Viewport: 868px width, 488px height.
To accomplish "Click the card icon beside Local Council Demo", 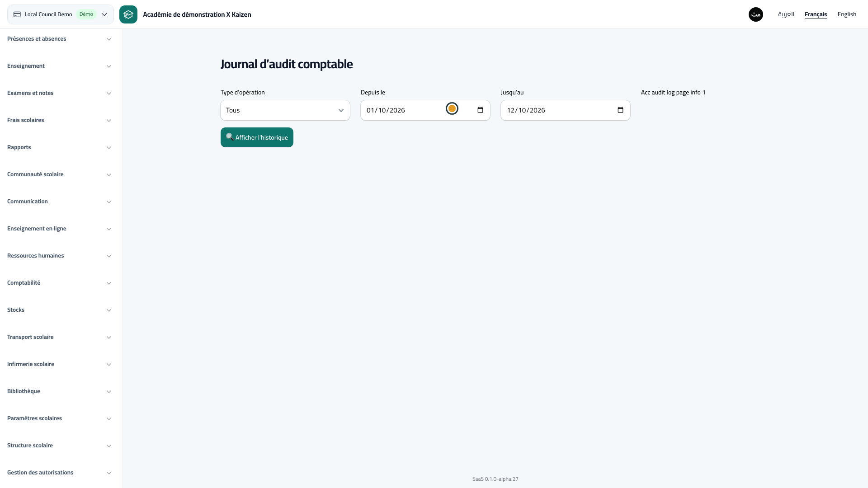I will [17, 14].
